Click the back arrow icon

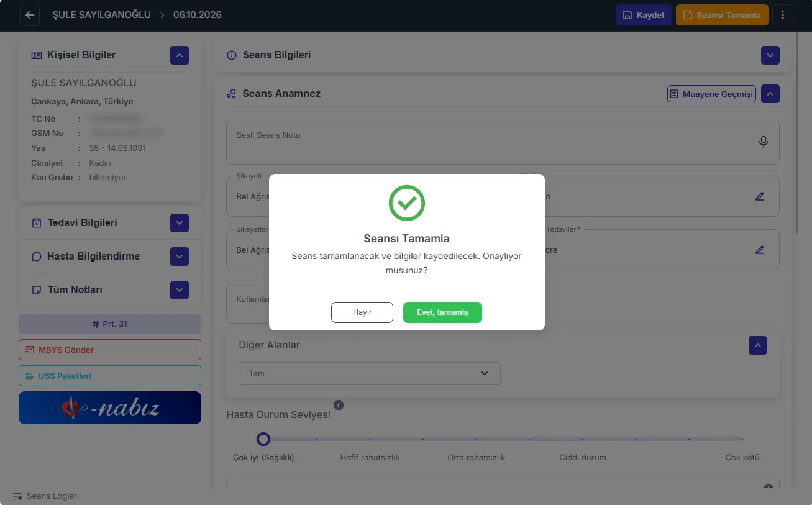[x=30, y=15]
